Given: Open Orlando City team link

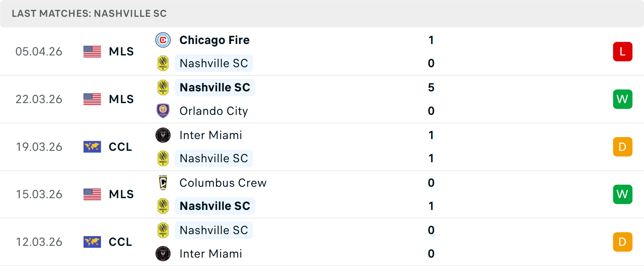Looking at the screenshot, I should tap(214, 111).
